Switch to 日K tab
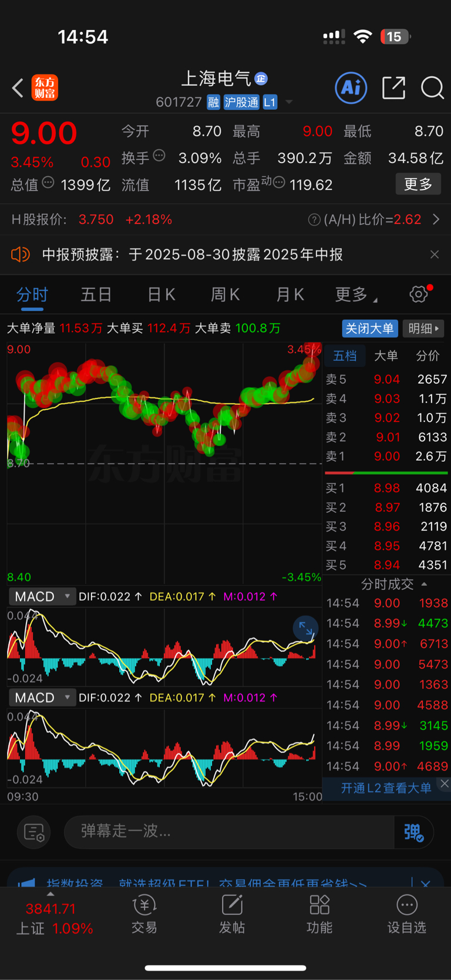 (161, 294)
